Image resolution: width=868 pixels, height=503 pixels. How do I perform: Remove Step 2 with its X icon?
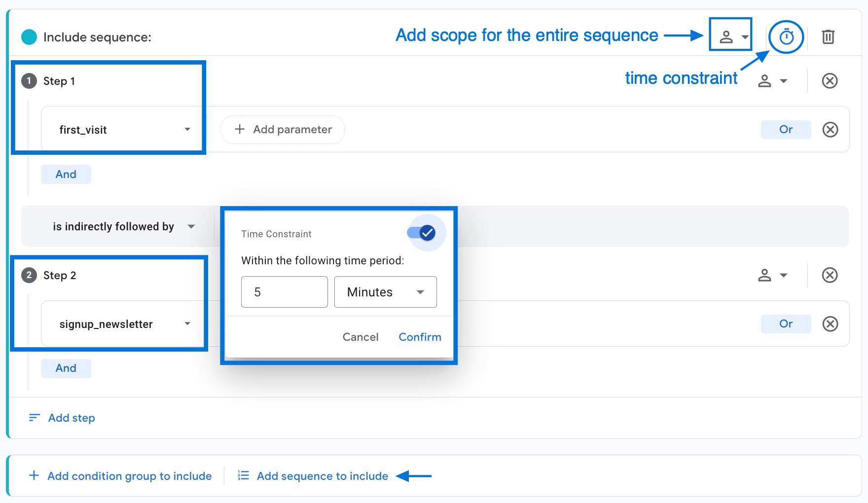(830, 275)
